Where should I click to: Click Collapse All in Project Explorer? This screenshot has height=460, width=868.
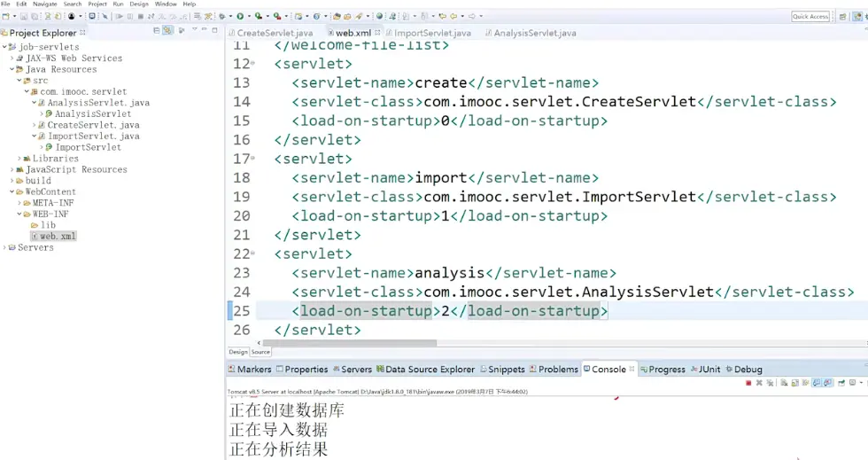pyautogui.click(x=158, y=32)
